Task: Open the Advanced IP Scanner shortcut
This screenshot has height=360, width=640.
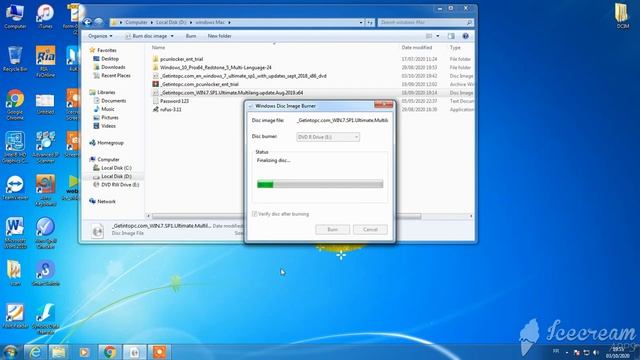Action: tap(45, 147)
